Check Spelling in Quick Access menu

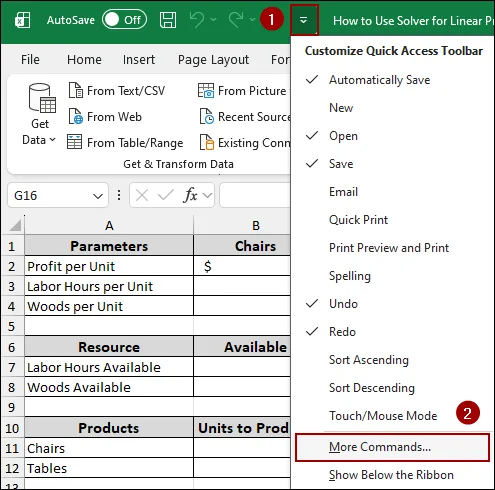pyautogui.click(x=393, y=276)
